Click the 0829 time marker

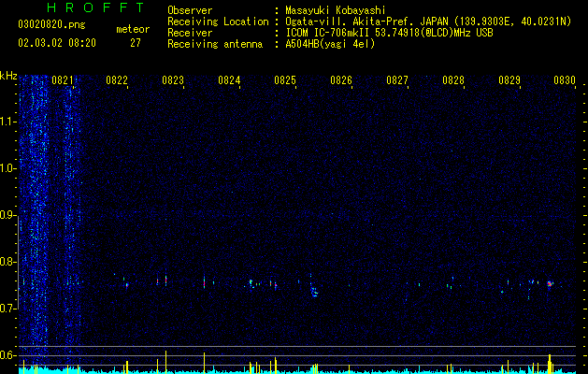click(x=509, y=80)
